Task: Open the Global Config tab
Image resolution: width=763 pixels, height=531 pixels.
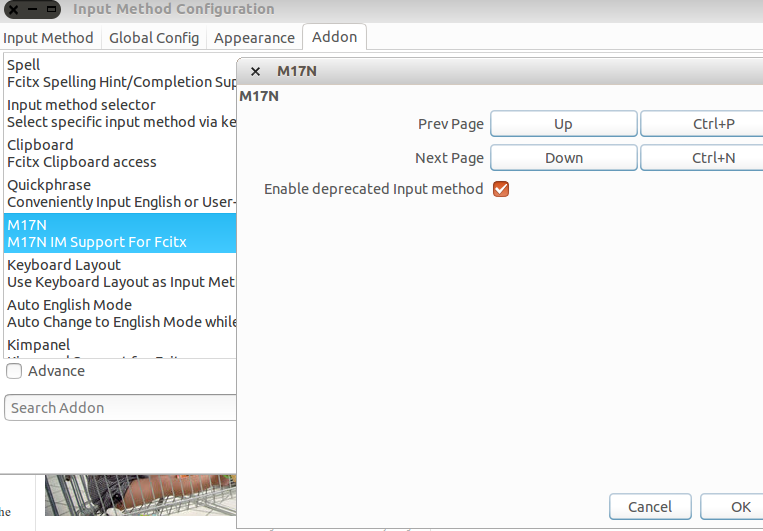Action: 154,37
